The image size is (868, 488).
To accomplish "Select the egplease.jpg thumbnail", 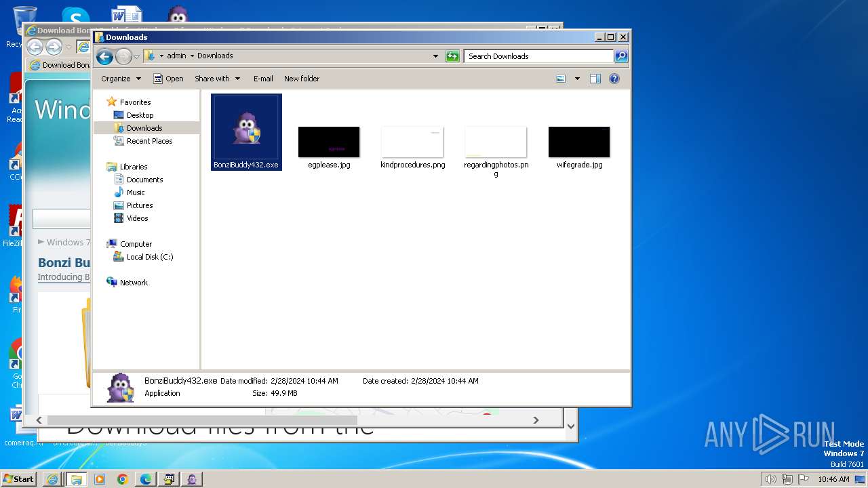I will coord(329,142).
